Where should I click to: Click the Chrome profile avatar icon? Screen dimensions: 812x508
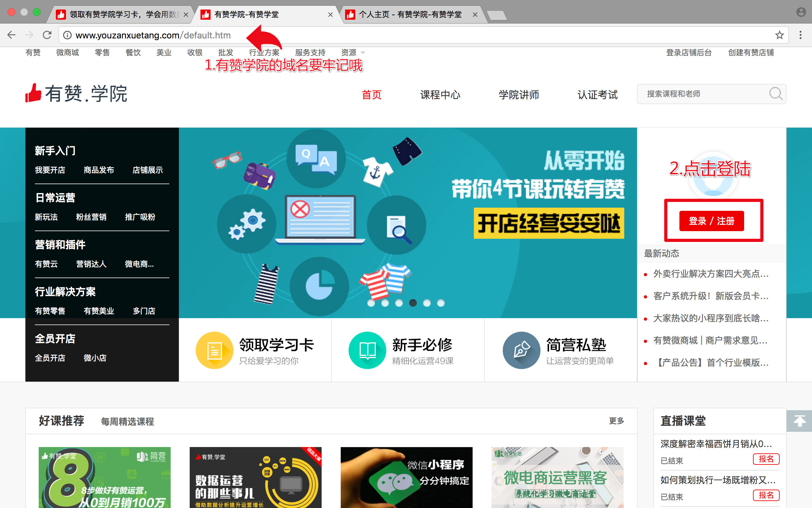pos(801,12)
